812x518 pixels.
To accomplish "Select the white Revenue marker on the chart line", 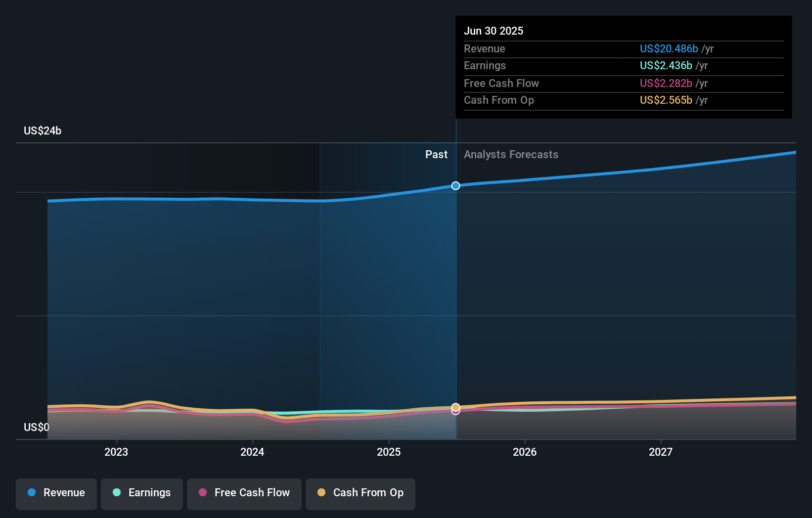I will coord(455,186).
